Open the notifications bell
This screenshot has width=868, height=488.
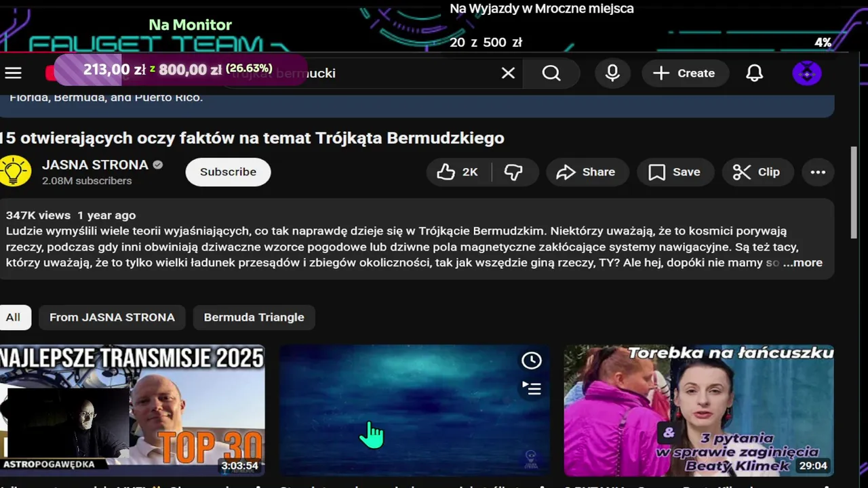tap(755, 73)
